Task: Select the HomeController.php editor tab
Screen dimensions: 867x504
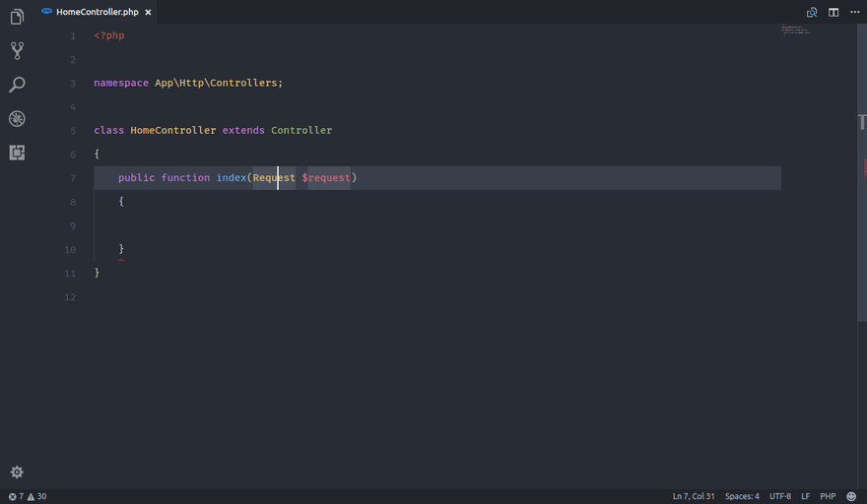Action: [98, 12]
